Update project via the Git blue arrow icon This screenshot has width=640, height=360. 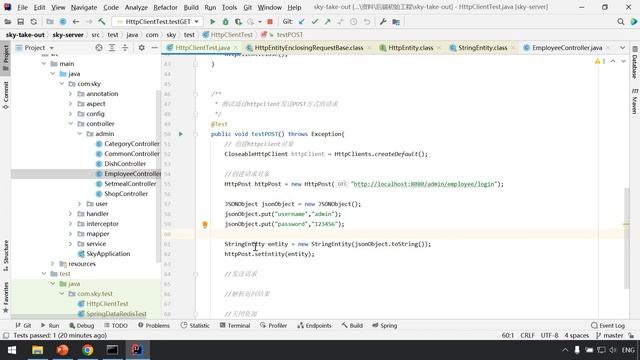pos(302,22)
